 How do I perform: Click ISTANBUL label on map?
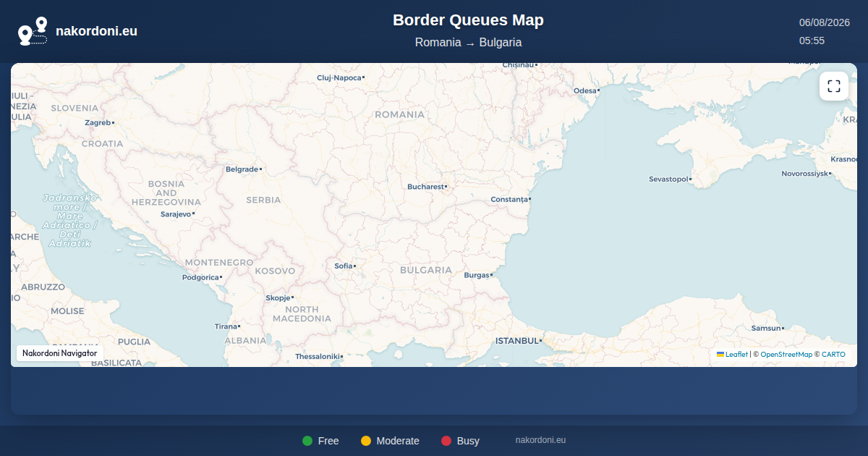516,341
